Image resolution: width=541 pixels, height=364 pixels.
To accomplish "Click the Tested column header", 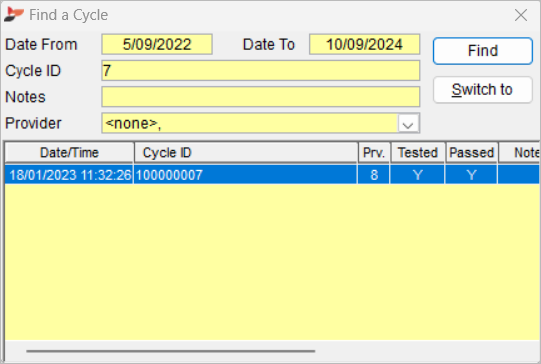I will 418,153.
